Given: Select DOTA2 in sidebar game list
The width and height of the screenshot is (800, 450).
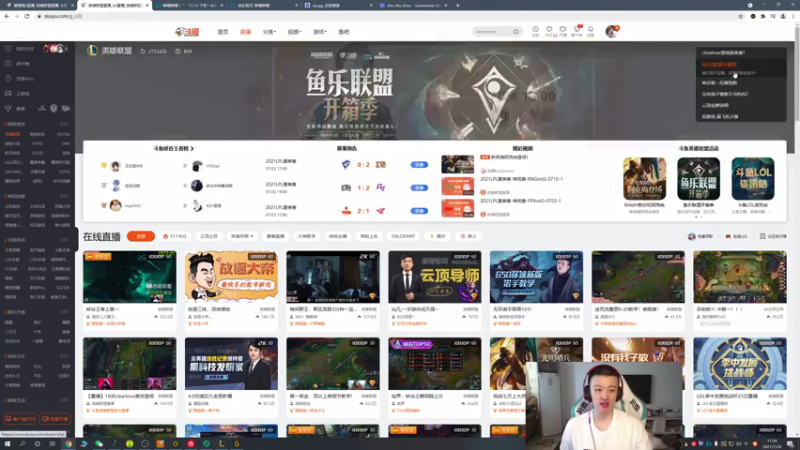Looking at the screenshot, I should pyautogui.click(x=64, y=134).
